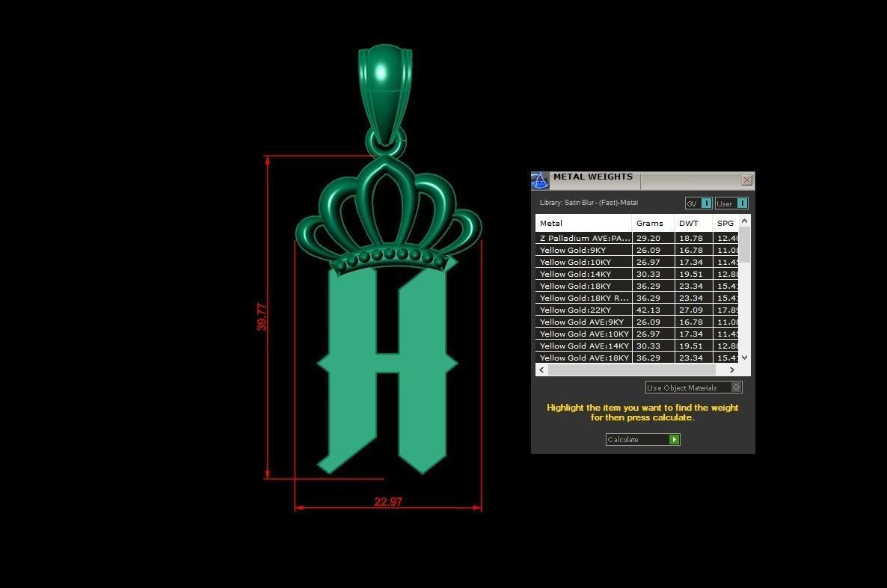
Task: Select the Yellow Gold:18KY row
Action: click(637, 286)
